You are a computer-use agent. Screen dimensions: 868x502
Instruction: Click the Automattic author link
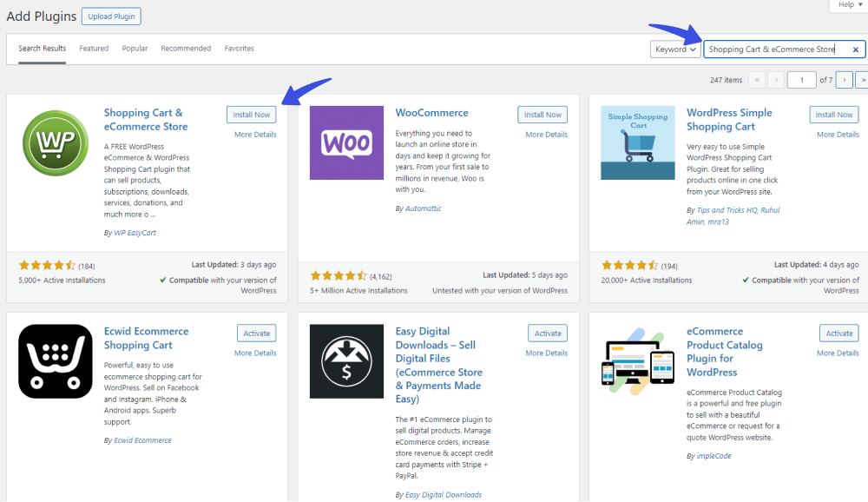click(x=423, y=208)
